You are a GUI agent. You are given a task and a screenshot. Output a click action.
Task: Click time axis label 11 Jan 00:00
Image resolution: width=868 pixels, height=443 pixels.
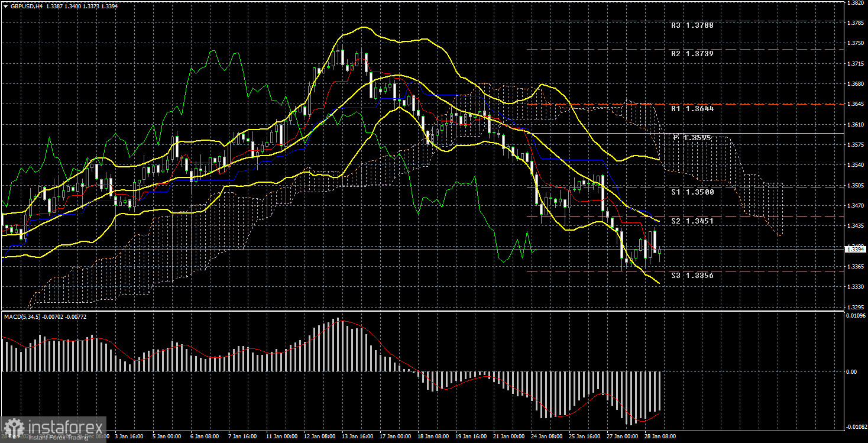pos(281,436)
